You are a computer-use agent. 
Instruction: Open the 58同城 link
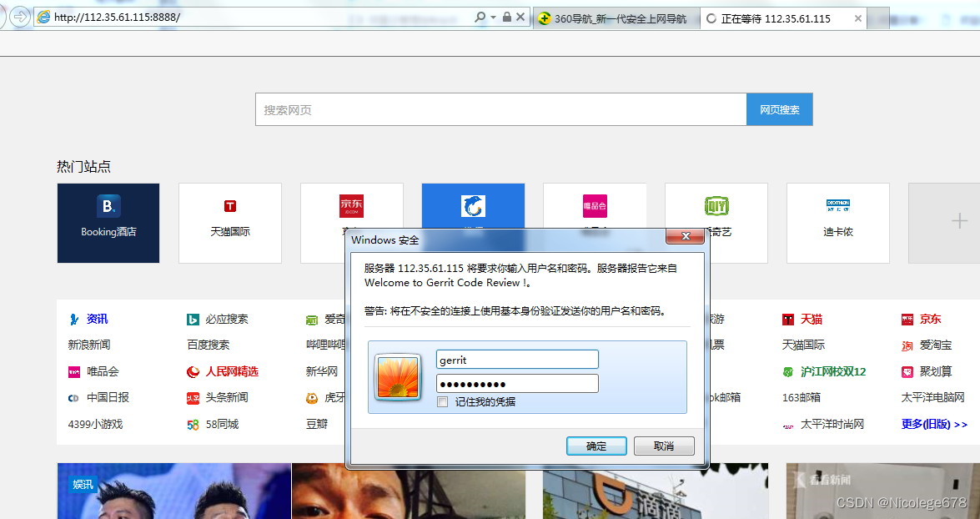222,424
